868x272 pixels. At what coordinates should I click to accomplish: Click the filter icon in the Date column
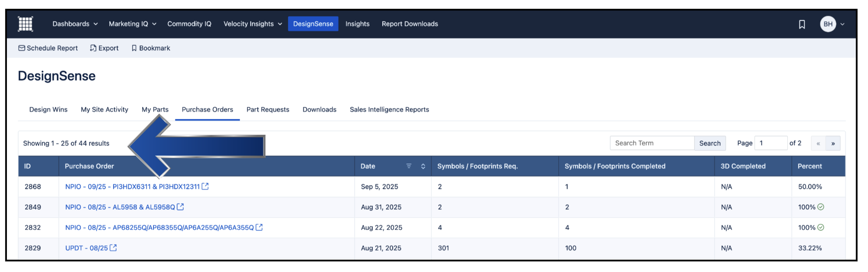(x=409, y=166)
